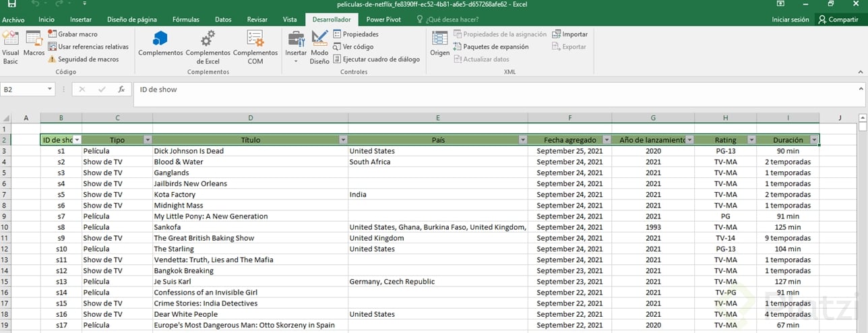The width and height of the screenshot is (868, 333).
Task: Switch to the Power Pivot tab
Action: click(x=383, y=20)
